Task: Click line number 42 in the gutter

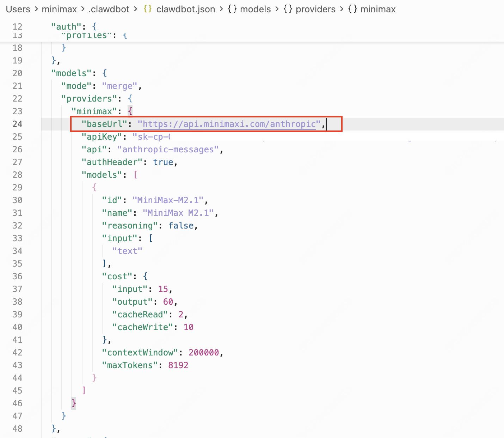Action: (17, 352)
